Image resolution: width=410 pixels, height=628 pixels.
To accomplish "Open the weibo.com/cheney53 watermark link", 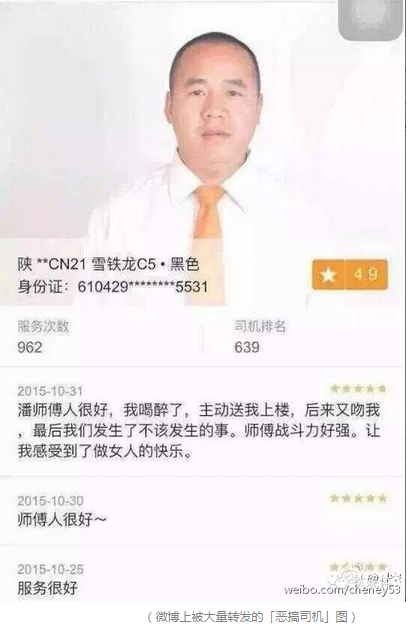I will [342, 590].
